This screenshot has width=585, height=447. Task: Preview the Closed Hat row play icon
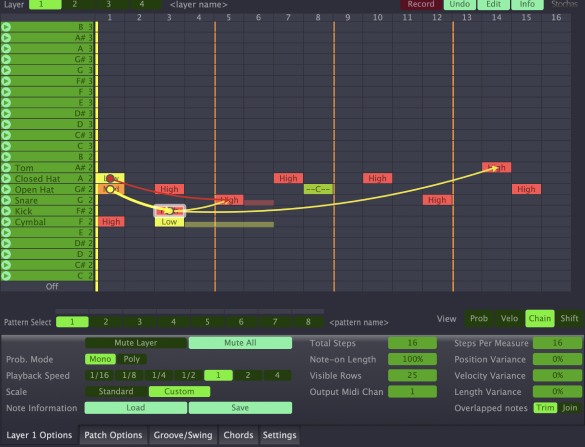[6, 178]
